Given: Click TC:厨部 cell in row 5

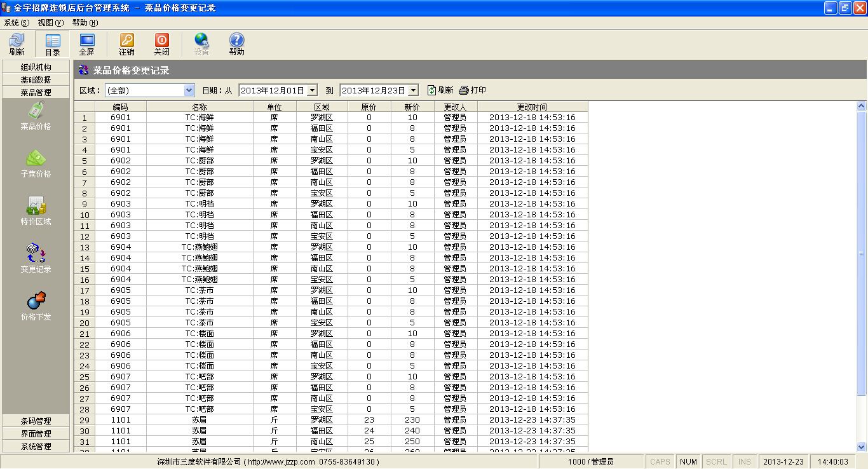Looking at the screenshot, I should tap(200, 161).
